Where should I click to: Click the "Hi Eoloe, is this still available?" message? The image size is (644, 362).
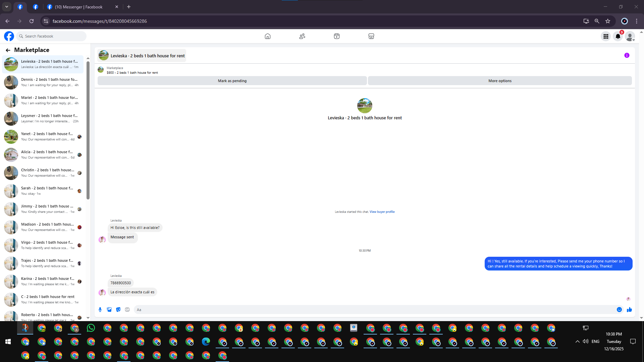point(135,228)
